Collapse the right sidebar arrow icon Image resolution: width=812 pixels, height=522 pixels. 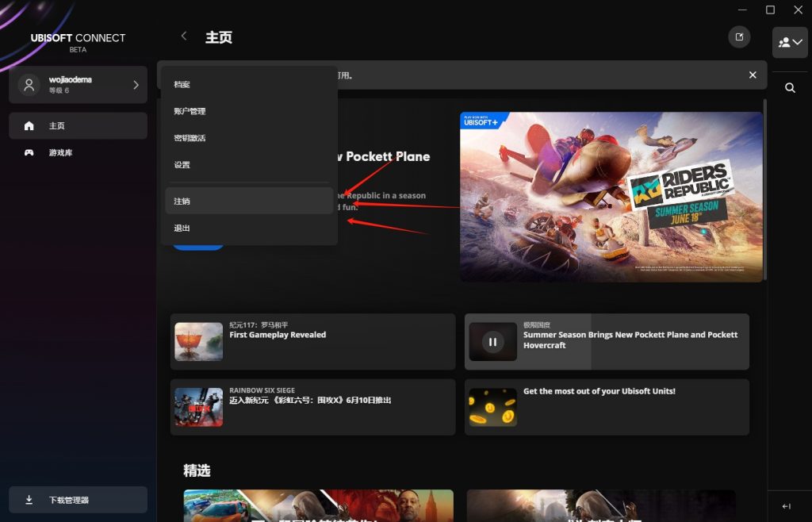point(787,506)
